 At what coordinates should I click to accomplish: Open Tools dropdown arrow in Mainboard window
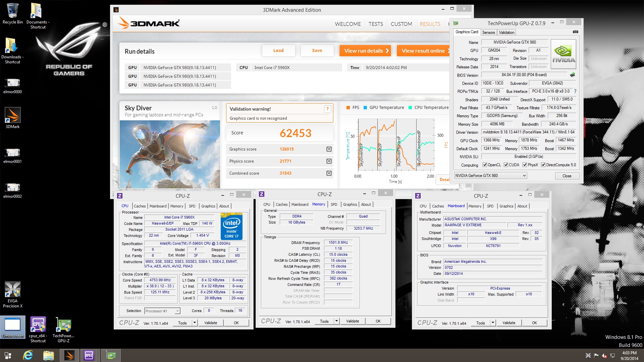tap(493, 323)
